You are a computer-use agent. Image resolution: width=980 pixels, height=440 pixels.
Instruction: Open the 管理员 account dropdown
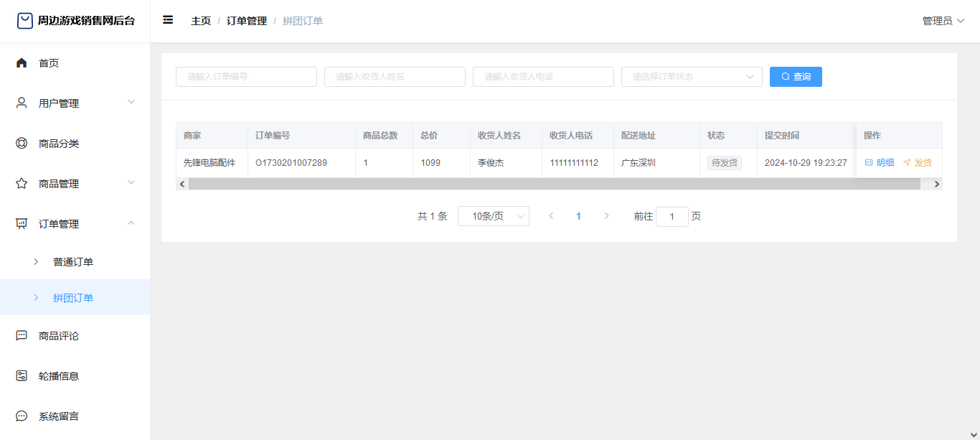click(943, 21)
